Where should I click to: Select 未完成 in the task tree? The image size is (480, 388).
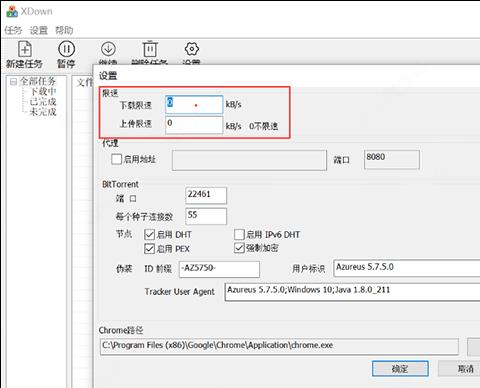(x=43, y=111)
